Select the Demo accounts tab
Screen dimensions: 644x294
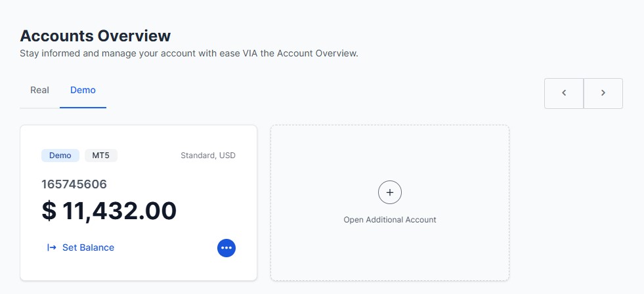(83, 90)
